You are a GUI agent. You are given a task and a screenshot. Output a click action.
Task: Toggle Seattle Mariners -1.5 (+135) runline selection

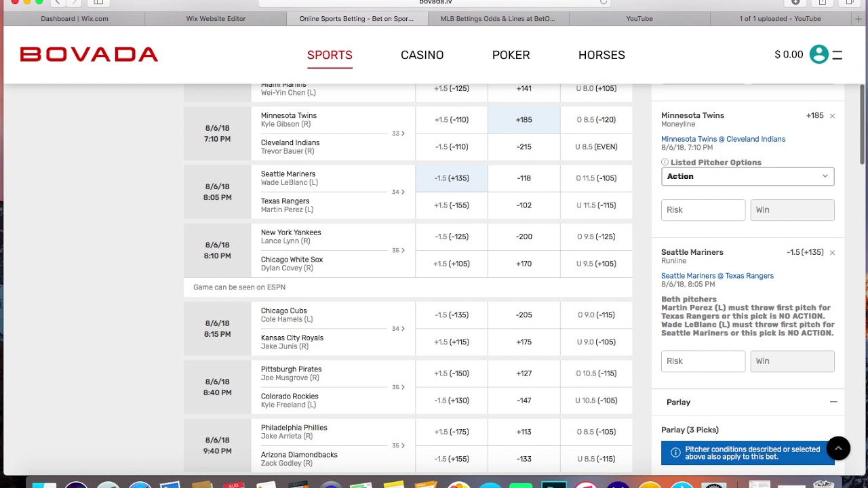451,178
